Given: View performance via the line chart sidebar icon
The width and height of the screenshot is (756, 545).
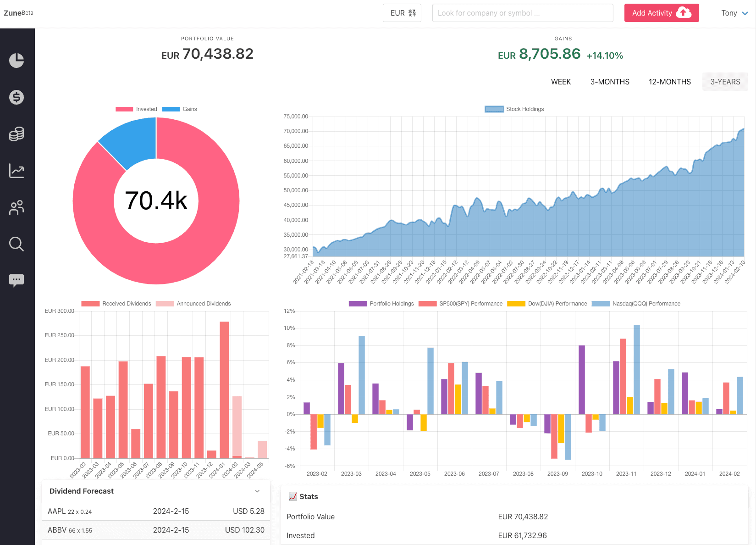Looking at the screenshot, I should (x=17, y=171).
